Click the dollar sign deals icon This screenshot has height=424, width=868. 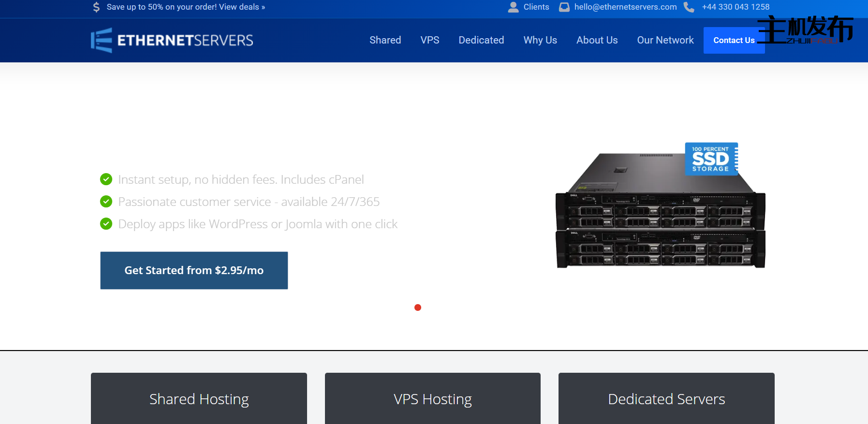[x=96, y=7]
